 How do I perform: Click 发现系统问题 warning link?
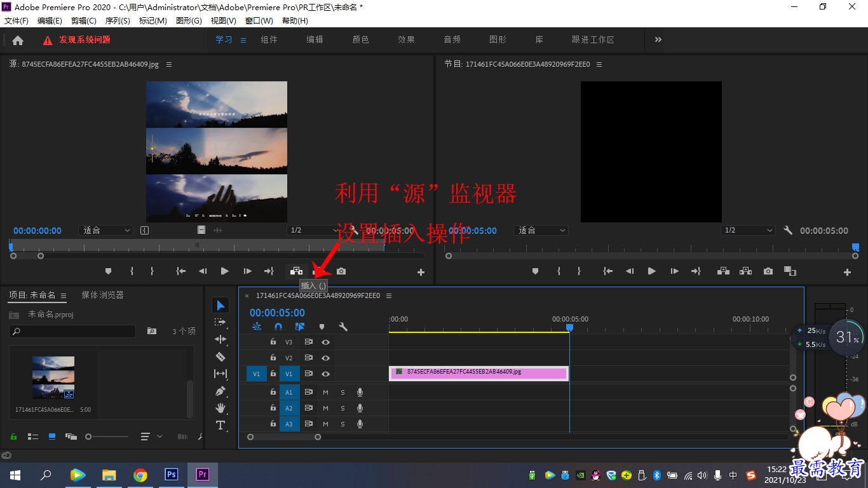[85, 39]
